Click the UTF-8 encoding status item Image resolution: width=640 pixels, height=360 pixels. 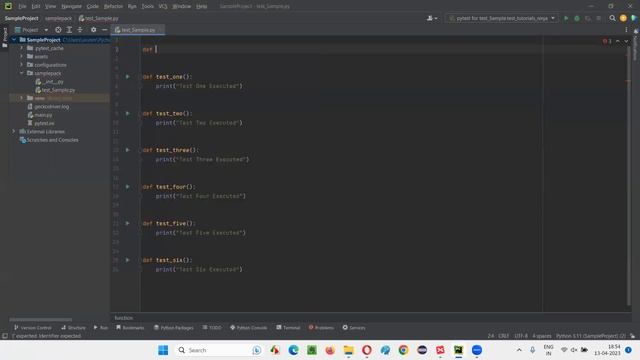[x=520, y=336]
